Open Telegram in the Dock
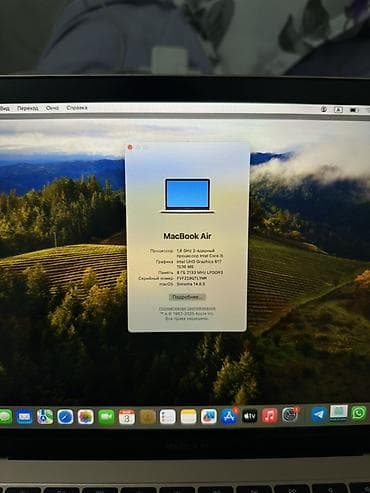Image resolution: width=370 pixels, height=493 pixels. (319, 414)
